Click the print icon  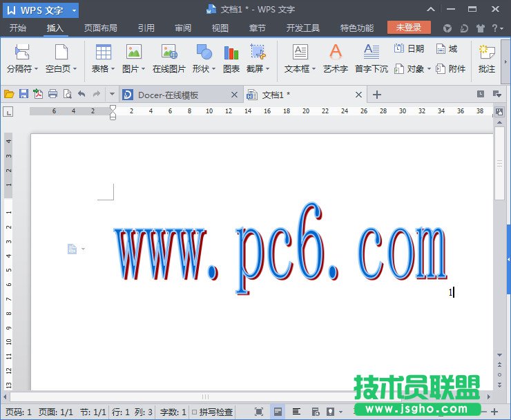[52, 94]
